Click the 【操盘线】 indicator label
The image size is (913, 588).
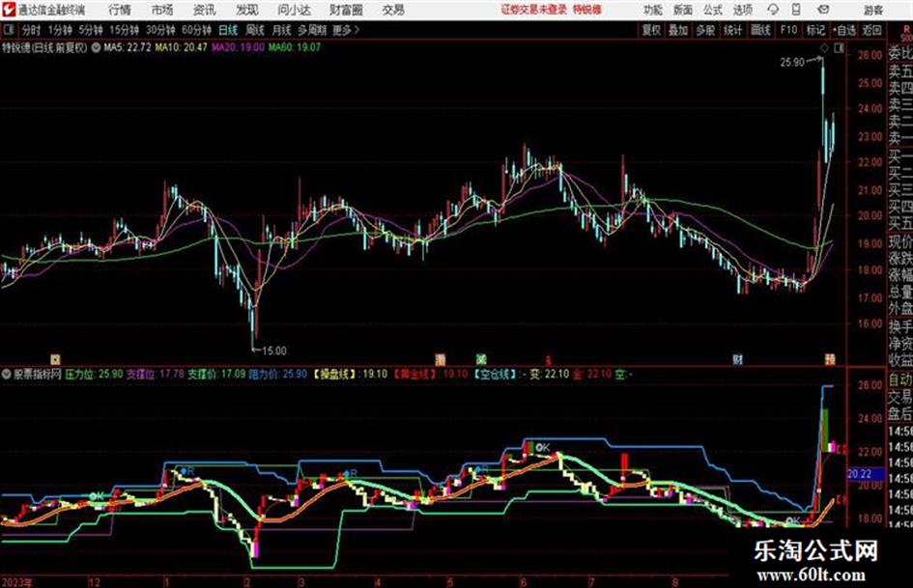pos(335,374)
